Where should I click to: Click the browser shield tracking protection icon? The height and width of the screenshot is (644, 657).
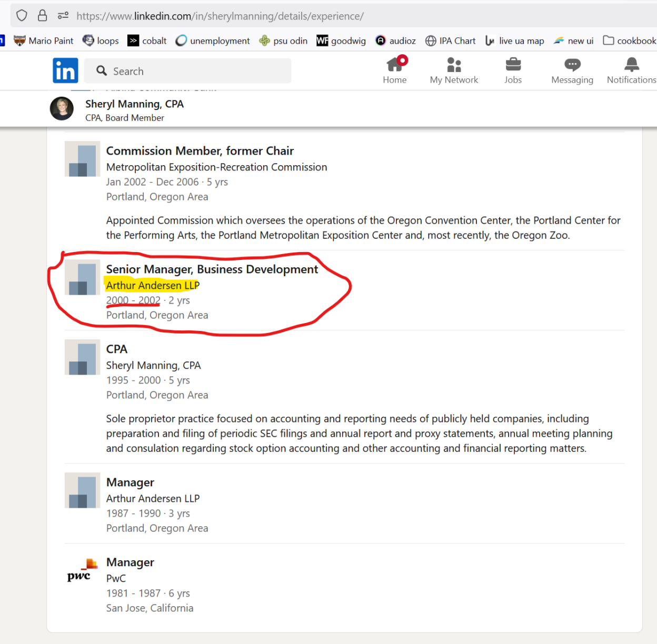[x=22, y=16]
